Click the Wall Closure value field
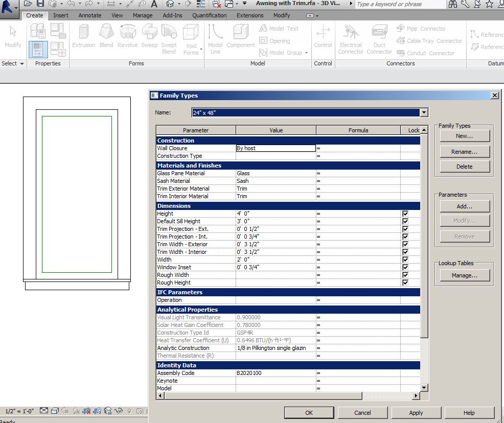The height and width of the screenshot is (423, 504). tap(276, 148)
